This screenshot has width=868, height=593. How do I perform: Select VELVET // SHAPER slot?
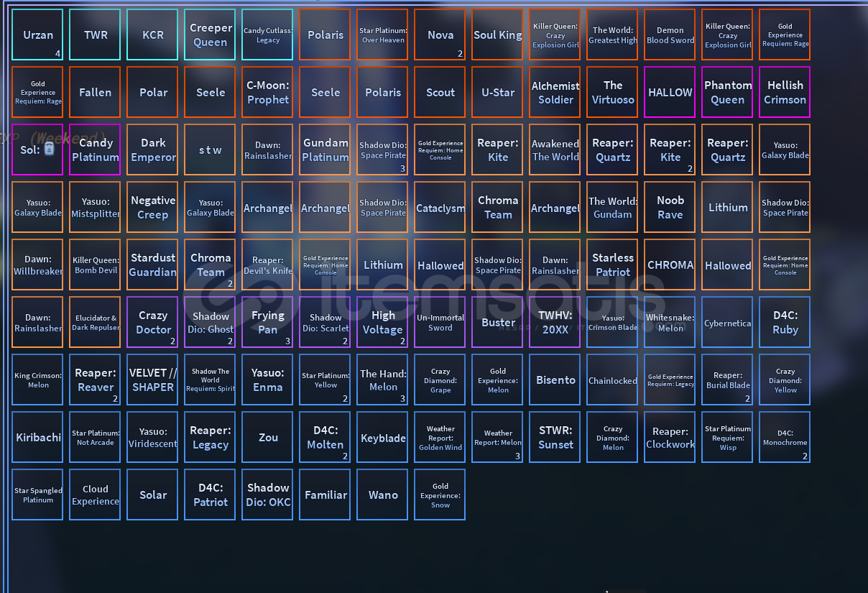(152, 380)
